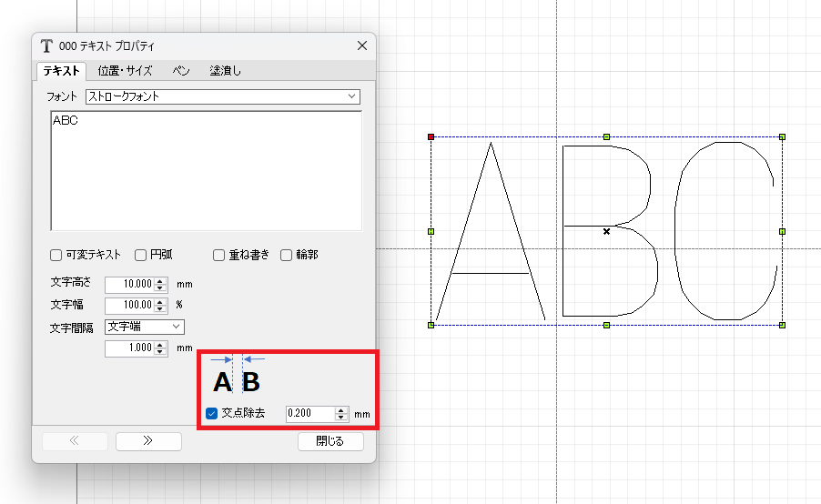Enable the 重ね書き checkbox
This screenshot has width=821, height=504.
click(x=218, y=255)
